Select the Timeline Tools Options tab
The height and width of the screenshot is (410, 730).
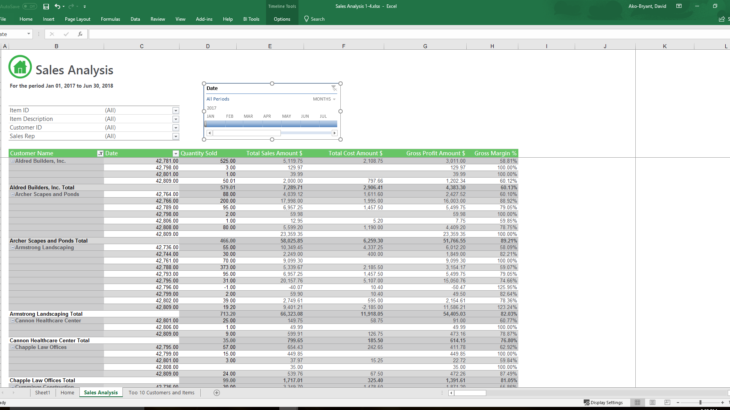point(282,19)
